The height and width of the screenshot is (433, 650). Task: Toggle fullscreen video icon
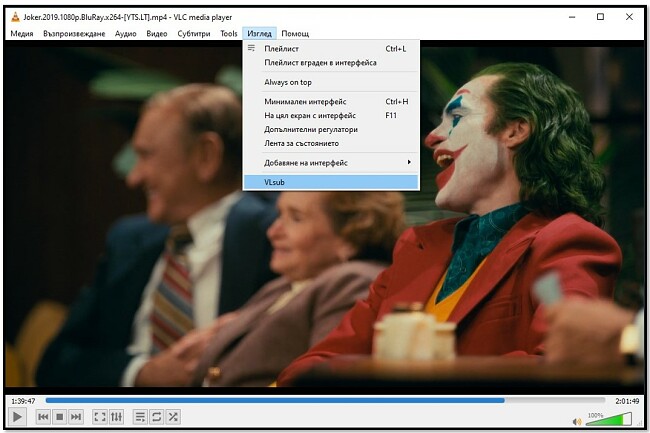point(100,417)
